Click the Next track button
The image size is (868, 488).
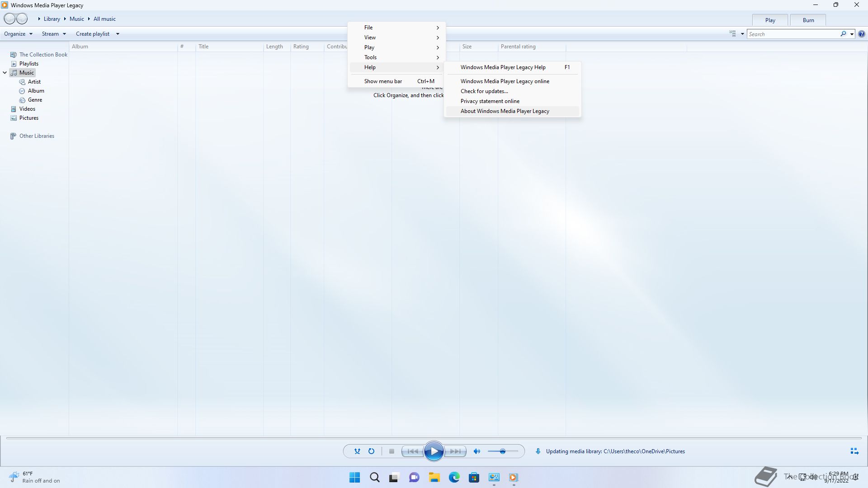(455, 451)
